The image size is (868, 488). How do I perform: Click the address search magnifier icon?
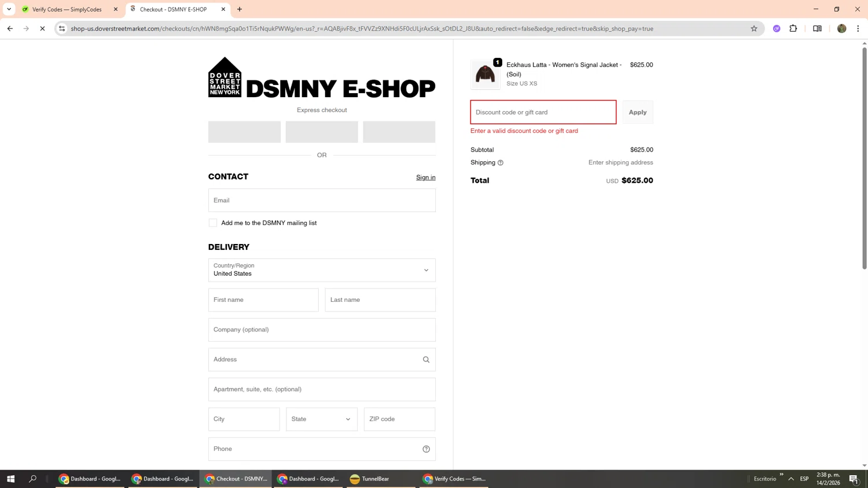click(426, 360)
